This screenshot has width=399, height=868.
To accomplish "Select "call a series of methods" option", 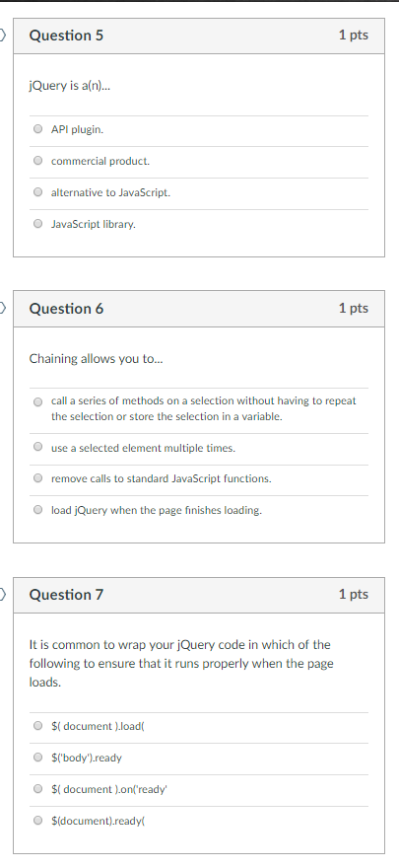I will coord(37,401).
